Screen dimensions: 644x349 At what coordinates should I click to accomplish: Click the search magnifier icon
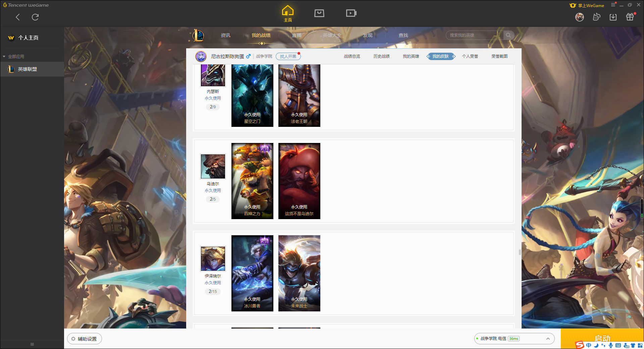(508, 35)
